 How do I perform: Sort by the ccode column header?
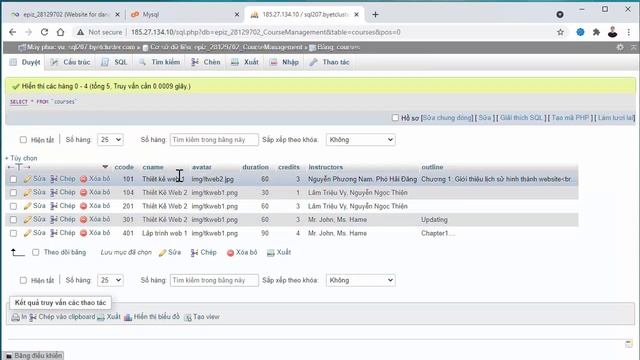tap(124, 167)
